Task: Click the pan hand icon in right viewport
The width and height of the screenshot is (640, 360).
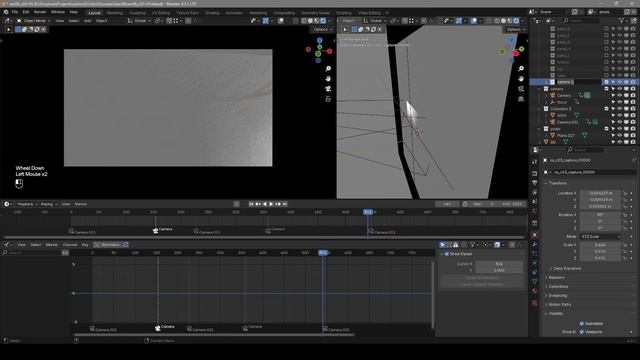Action: point(521,79)
